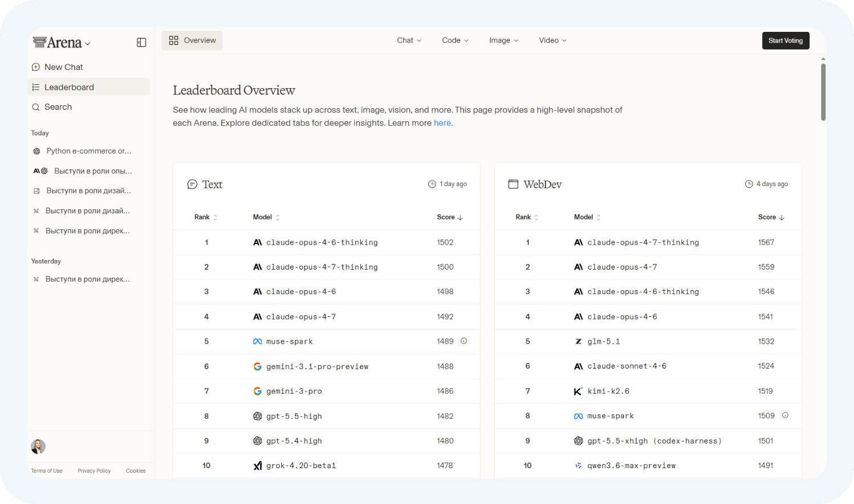The height and width of the screenshot is (504, 854).
Task: Select claude-opus-4-6-thinking in the WebDev table
Action: [x=643, y=292]
